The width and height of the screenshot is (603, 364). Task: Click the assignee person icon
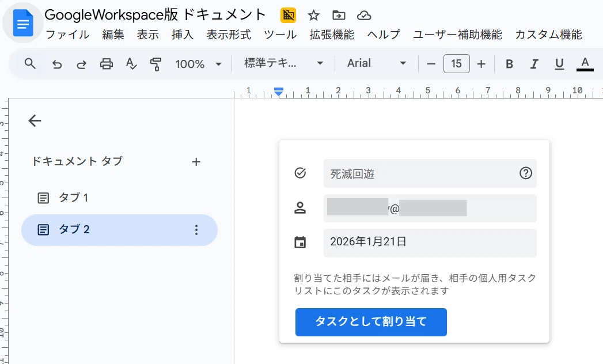tap(300, 208)
